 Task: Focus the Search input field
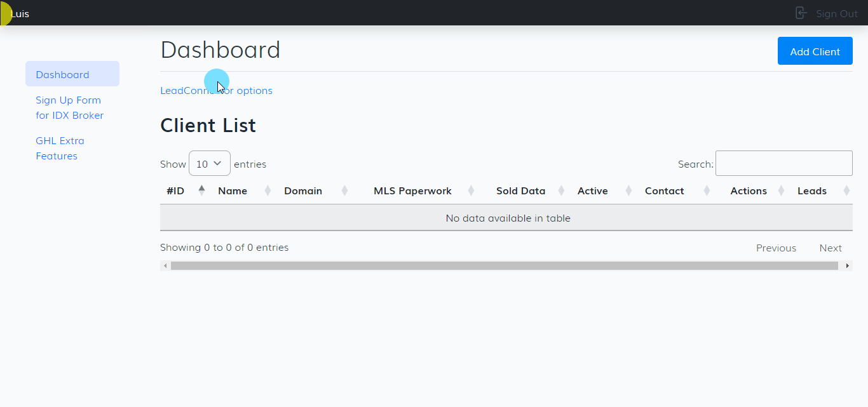click(x=783, y=163)
